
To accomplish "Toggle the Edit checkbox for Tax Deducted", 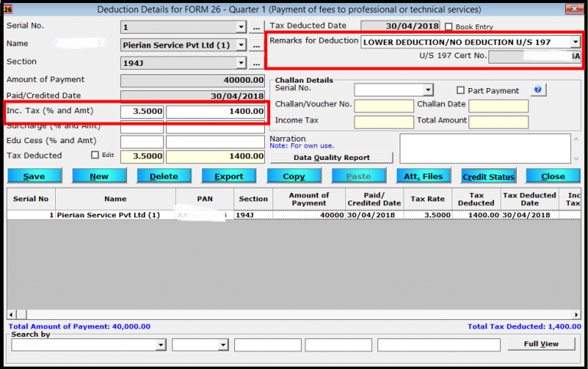I will click(95, 155).
